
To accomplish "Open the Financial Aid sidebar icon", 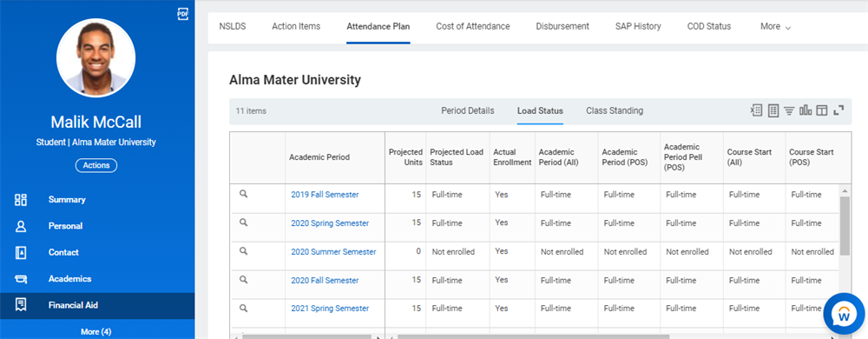I will [x=21, y=305].
